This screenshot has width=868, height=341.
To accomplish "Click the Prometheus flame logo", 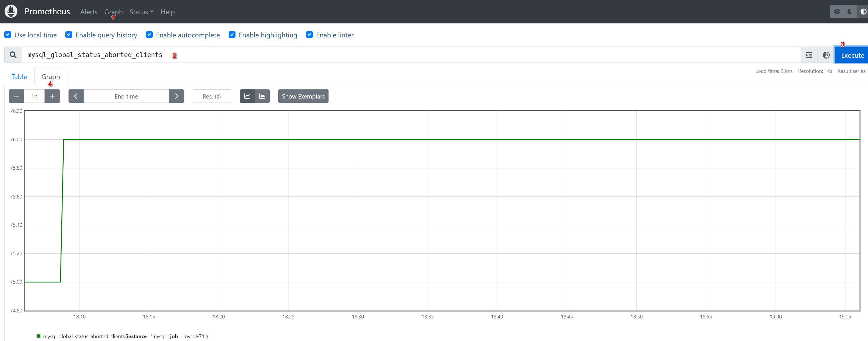I will point(11,11).
